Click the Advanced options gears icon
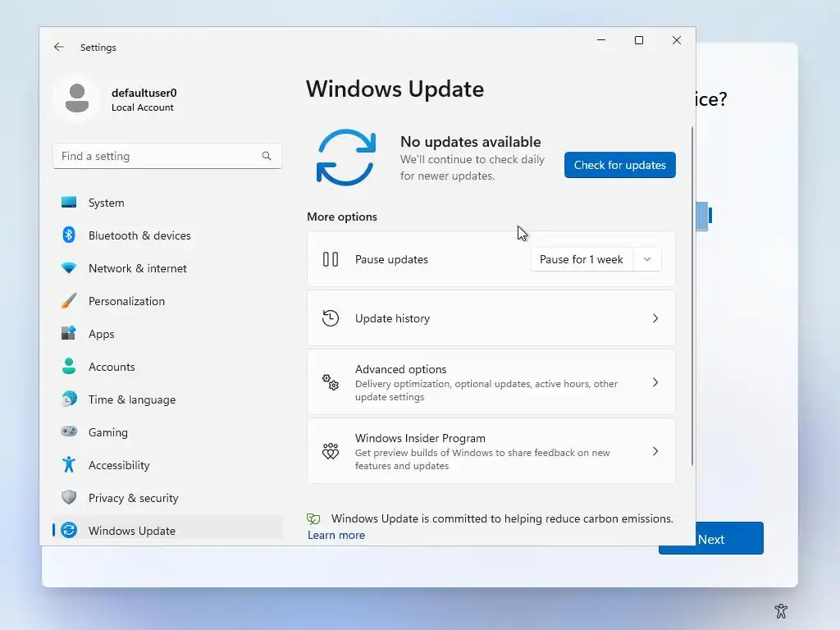 pos(331,382)
